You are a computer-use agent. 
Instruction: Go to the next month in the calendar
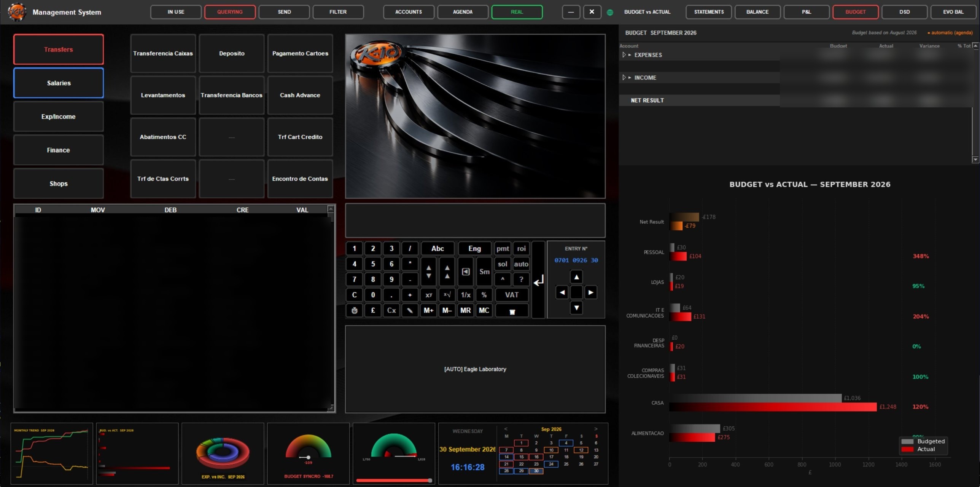point(596,429)
